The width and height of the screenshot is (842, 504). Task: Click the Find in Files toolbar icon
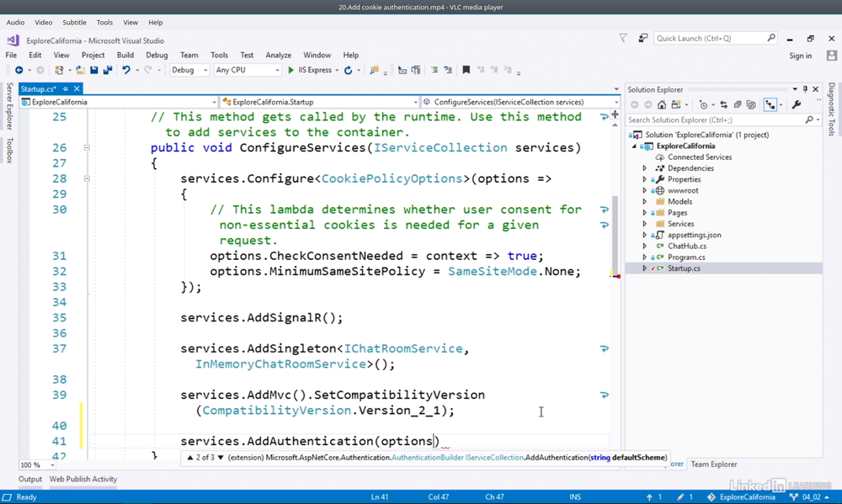pyautogui.click(x=375, y=71)
